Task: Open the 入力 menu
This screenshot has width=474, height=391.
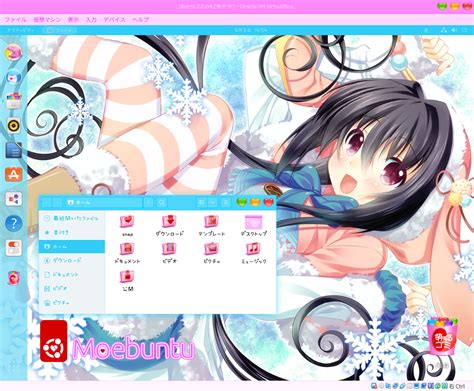Action: click(91, 20)
